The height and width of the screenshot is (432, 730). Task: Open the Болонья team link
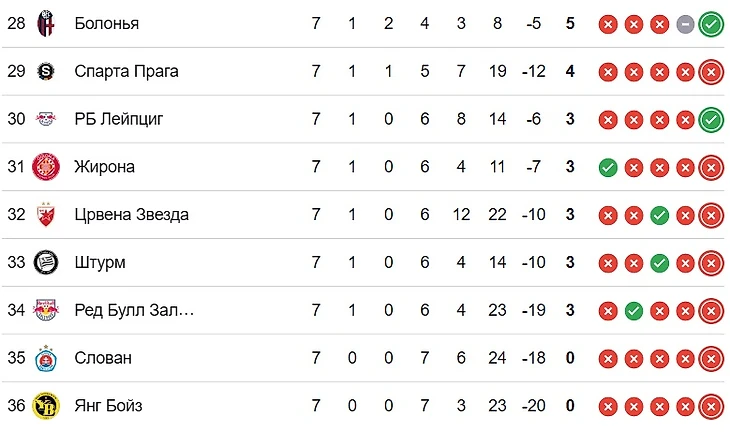(107, 23)
